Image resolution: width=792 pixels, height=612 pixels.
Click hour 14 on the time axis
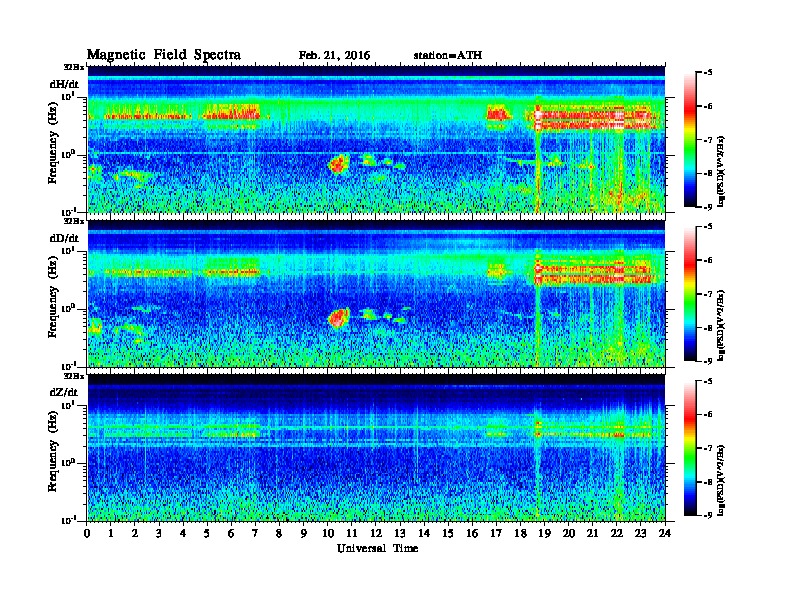pyautogui.click(x=424, y=534)
